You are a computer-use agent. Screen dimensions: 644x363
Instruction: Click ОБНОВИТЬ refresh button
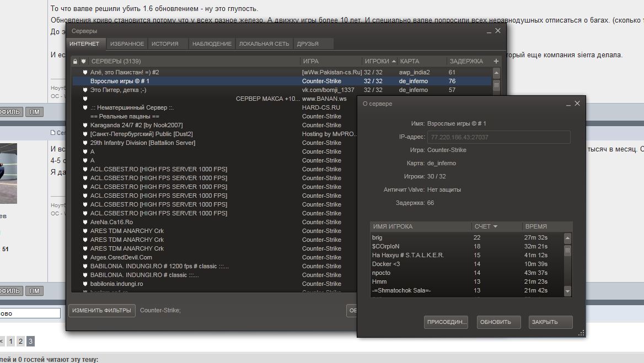click(498, 322)
